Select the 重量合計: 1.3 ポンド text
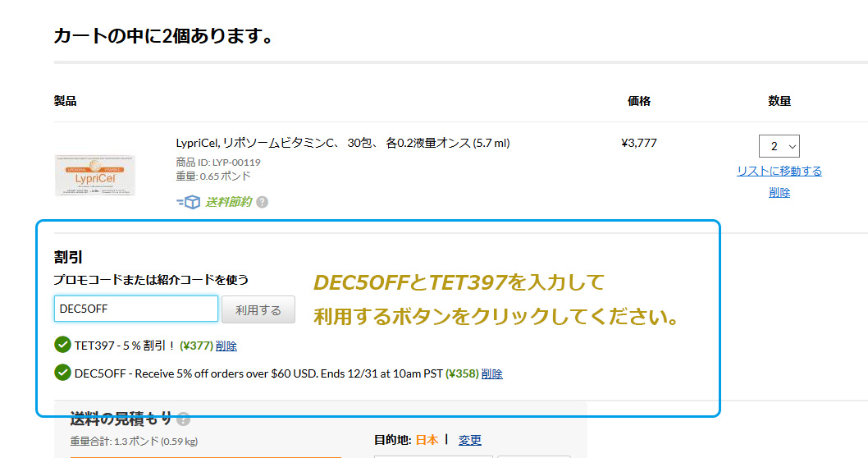868x458 pixels. (134, 442)
